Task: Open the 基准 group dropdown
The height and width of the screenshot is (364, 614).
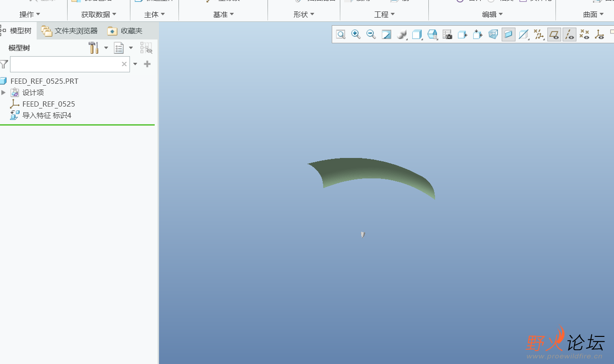Action: click(x=224, y=14)
